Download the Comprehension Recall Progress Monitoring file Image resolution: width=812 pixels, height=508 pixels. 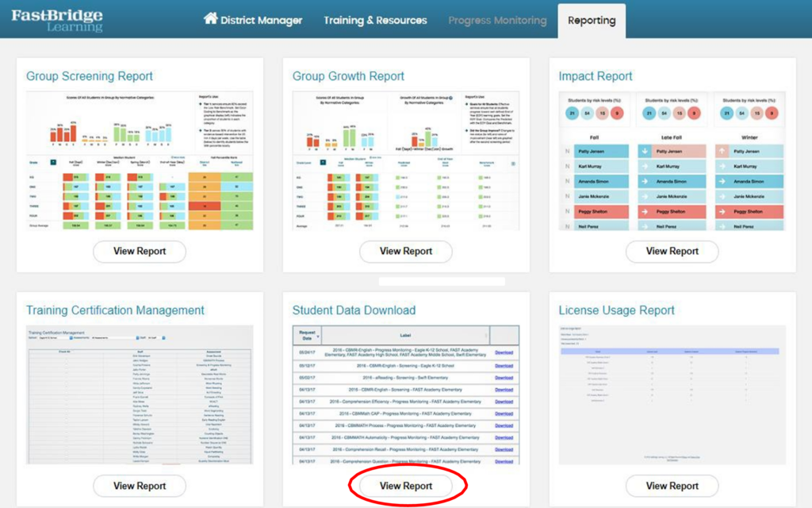pos(504,449)
